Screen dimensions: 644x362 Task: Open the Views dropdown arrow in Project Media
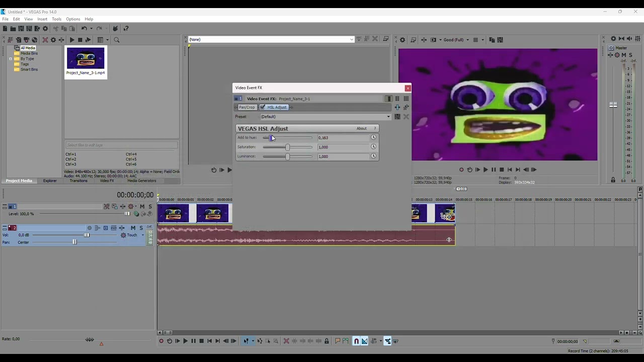[x=107, y=40]
